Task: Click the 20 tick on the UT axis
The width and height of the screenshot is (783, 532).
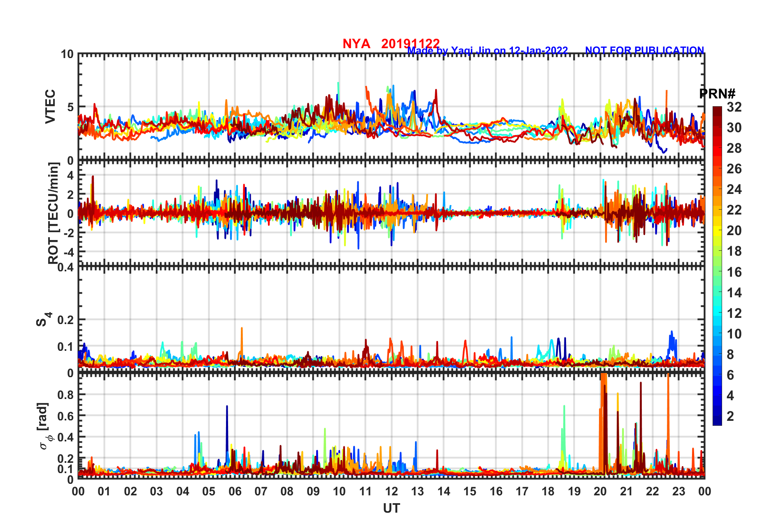Action: tap(600, 491)
